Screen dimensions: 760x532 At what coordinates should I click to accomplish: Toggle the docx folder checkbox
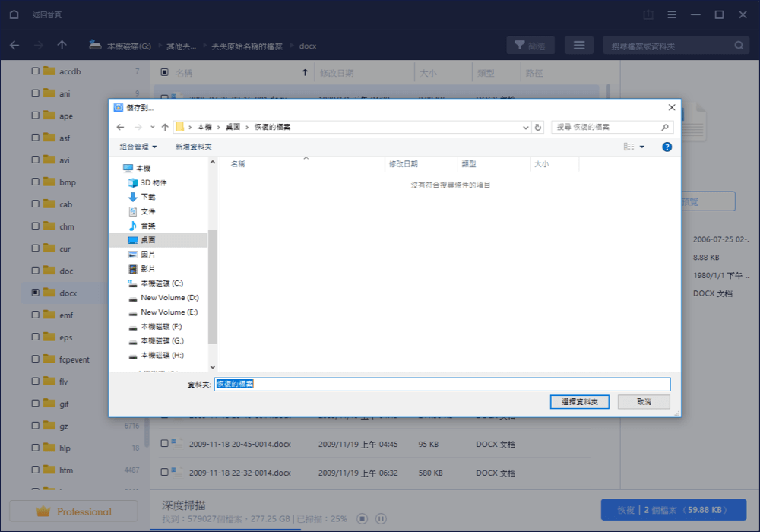[x=36, y=293]
